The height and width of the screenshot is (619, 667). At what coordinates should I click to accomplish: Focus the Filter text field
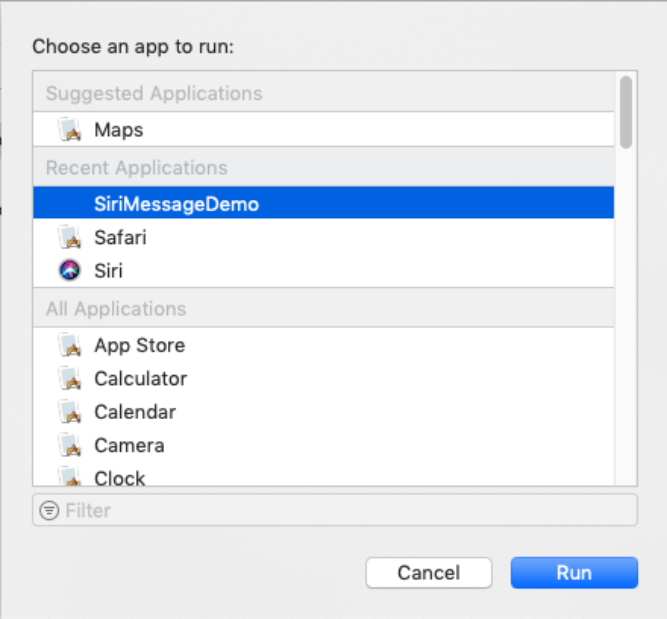click(335, 510)
